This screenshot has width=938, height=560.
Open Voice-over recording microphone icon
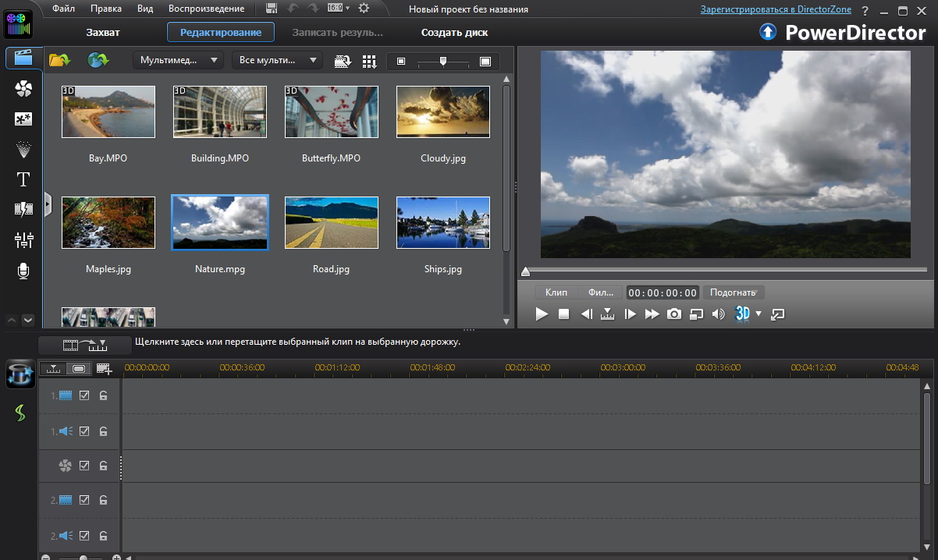coord(23,271)
